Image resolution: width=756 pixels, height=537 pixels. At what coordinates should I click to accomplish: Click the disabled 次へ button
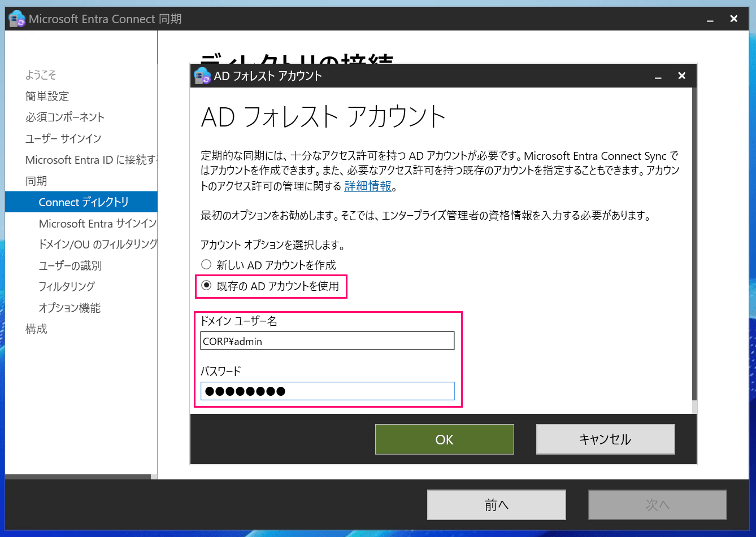(657, 505)
